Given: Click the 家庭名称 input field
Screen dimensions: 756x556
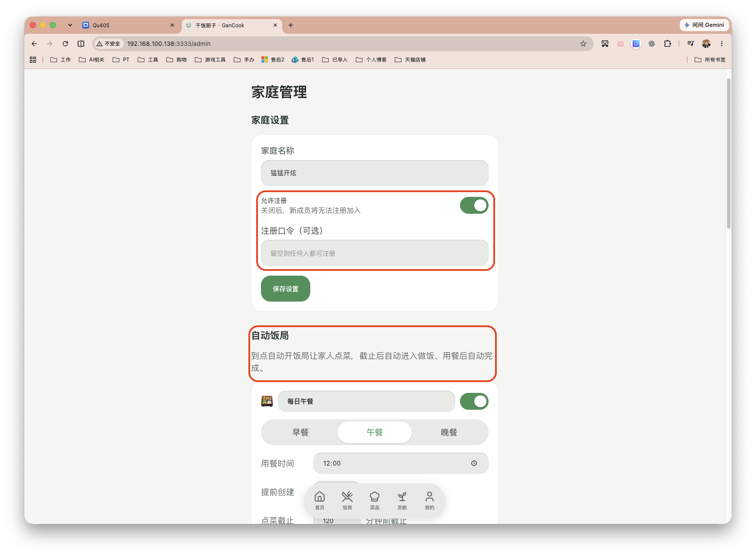Looking at the screenshot, I should pyautogui.click(x=375, y=173).
